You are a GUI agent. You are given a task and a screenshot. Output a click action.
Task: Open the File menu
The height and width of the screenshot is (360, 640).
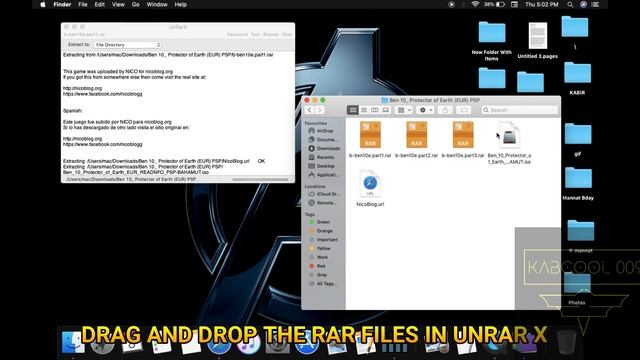[83, 4]
